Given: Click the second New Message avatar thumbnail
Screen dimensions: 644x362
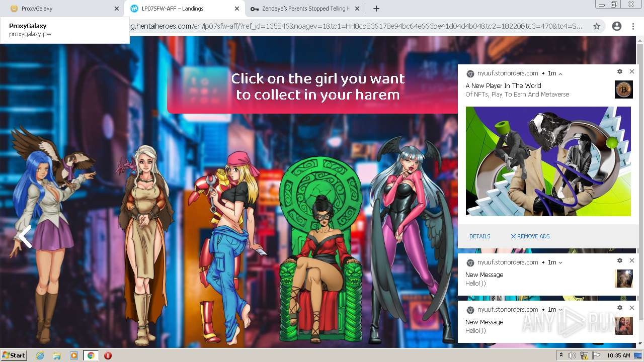Looking at the screenshot, I should point(624,326).
